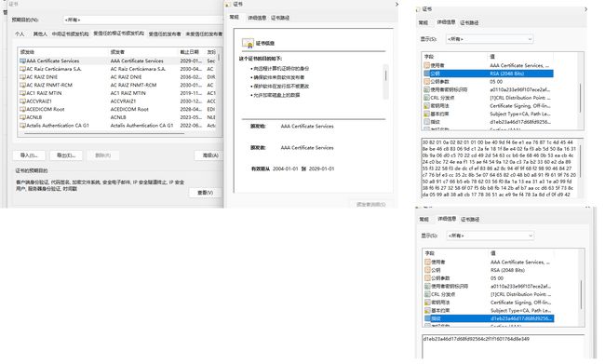
Task: Open the 预期目的 combo box showing <所有>
Action: click(143, 20)
